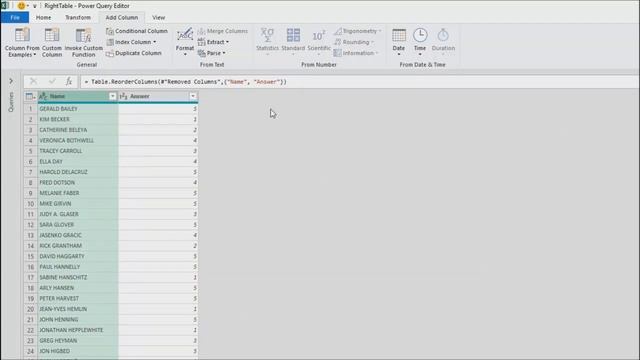Screen dimensions: 640x360
Task: Open the Rounding dropdown
Action: pyautogui.click(x=354, y=42)
